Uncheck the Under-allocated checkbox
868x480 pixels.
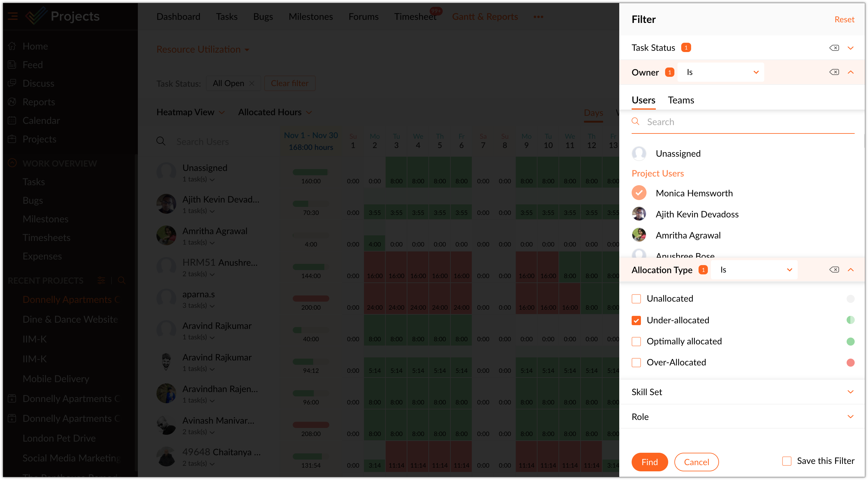click(x=636, y=320)
